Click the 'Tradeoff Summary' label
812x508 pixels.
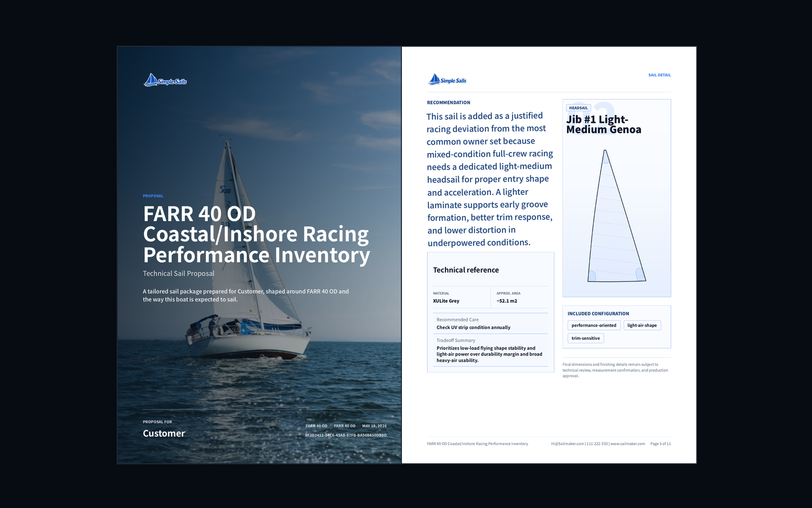[456, 341]
